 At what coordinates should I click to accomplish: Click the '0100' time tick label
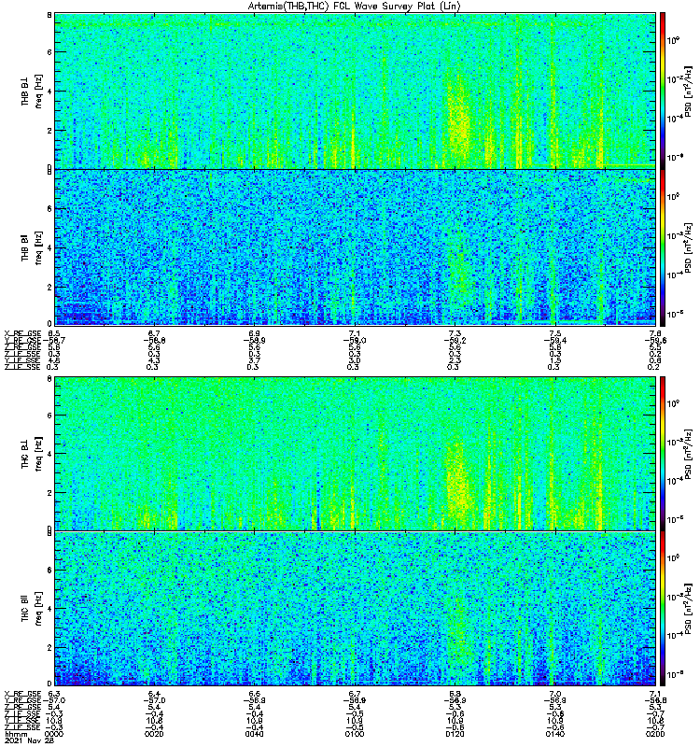355,734
